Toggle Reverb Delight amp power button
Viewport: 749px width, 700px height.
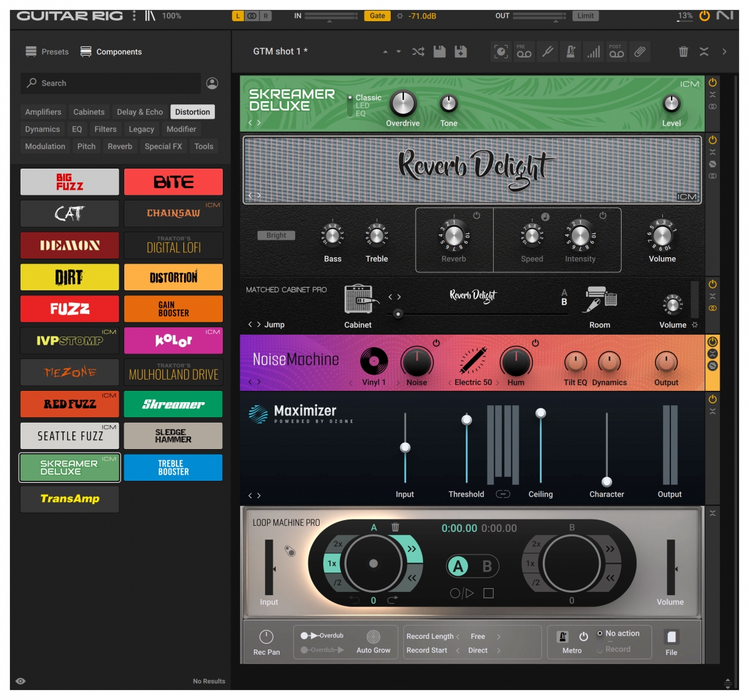point(712,140)
